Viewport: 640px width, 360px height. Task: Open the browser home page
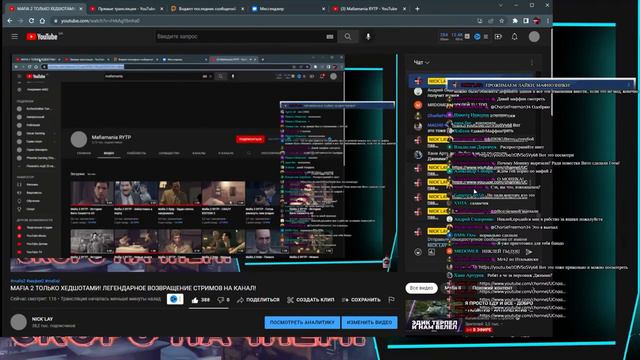tap(42, 21)
